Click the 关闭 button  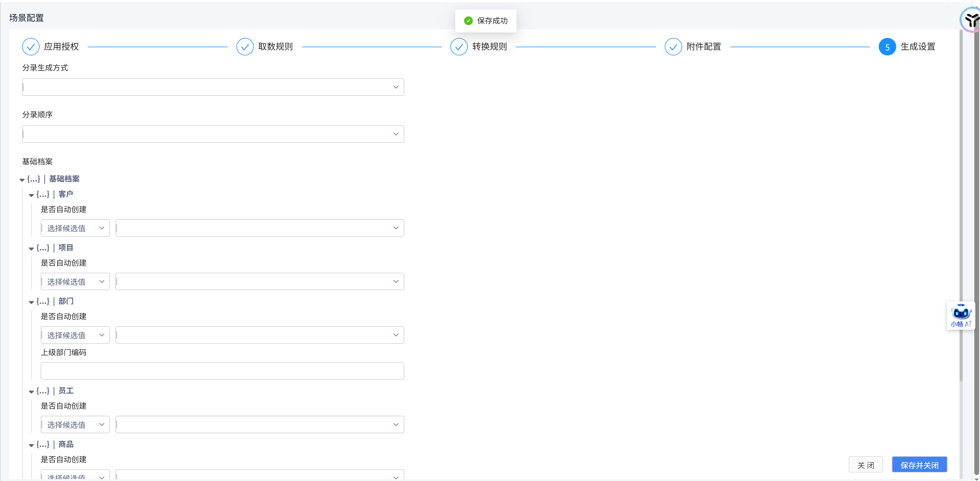click(866, 465)
